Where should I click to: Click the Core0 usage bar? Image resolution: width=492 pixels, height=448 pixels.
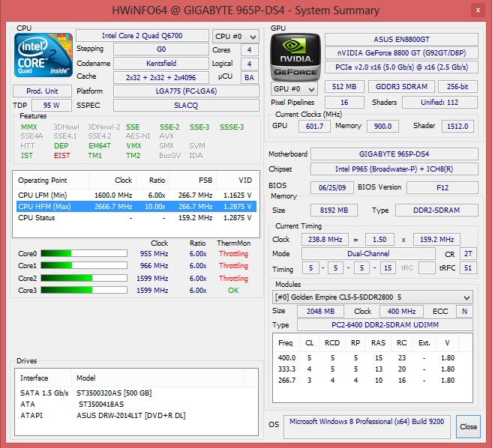pyautogui.click(x=84, y=253)
